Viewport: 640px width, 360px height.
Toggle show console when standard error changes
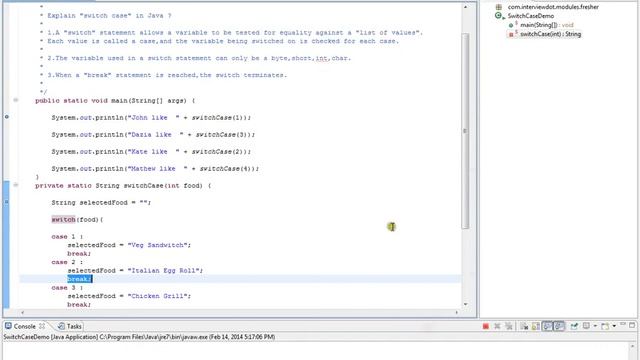pyautogui.click(x=559, y=326)
